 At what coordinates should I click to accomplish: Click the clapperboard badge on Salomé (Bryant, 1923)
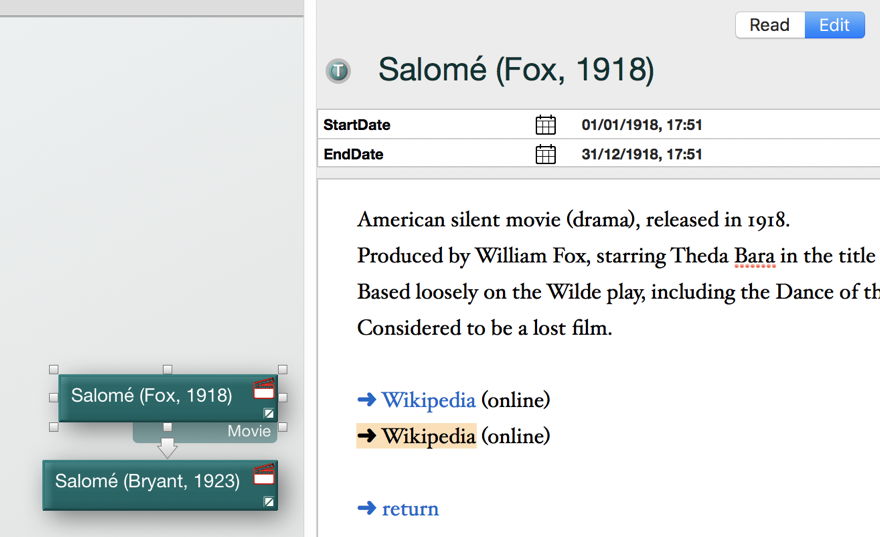pos(264,474)
